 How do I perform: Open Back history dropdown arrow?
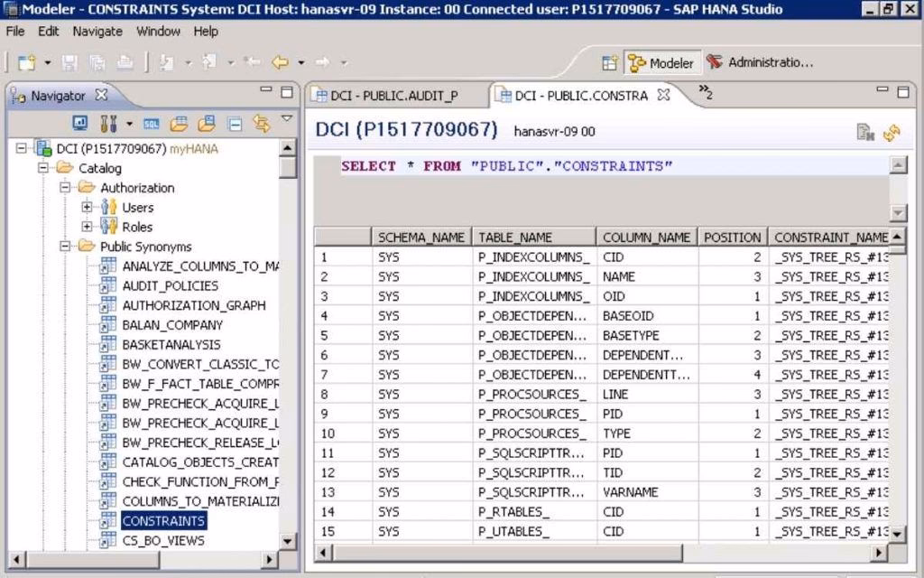pos(301,62)
